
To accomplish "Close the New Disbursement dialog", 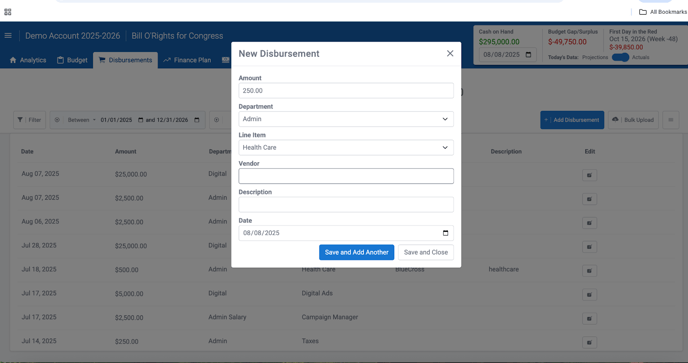I will tap(450, 53).
